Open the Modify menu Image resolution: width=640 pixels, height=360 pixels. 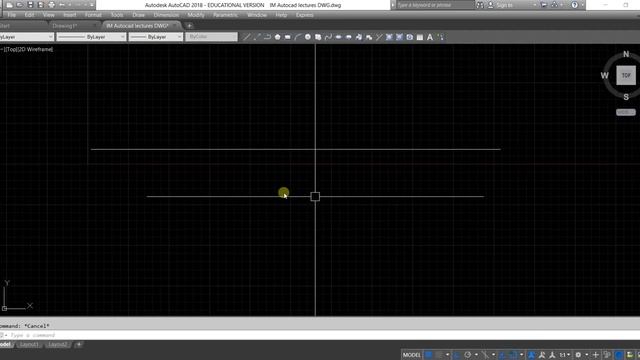pyautogui.click(x=196, y=15)
